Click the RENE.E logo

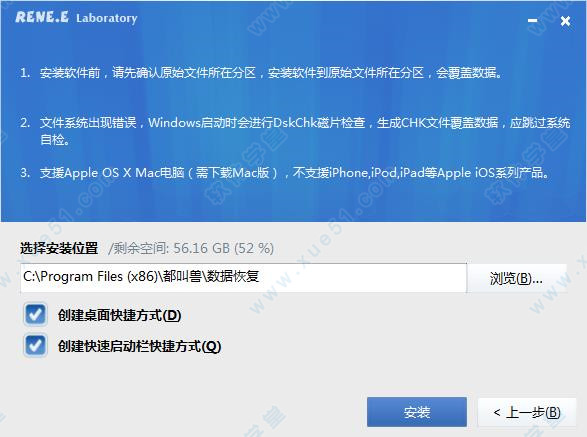tap(42, 17)
